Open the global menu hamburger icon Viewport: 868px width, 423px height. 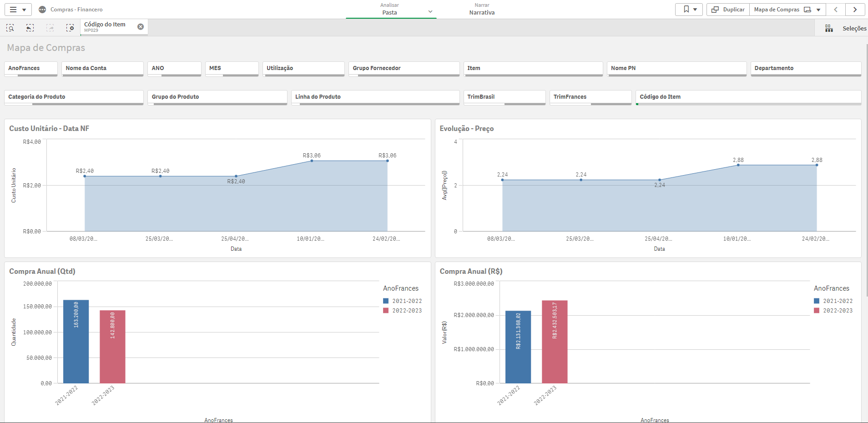[12, 9]
